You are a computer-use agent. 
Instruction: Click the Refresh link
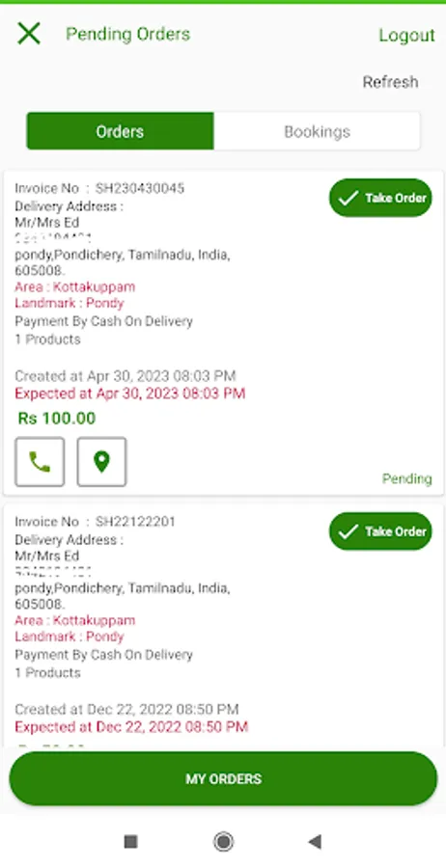pos(390,82)
